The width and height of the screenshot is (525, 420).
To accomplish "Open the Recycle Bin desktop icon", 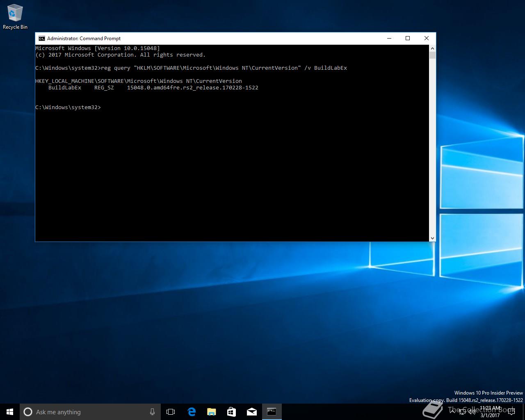I will click(15, 17).
